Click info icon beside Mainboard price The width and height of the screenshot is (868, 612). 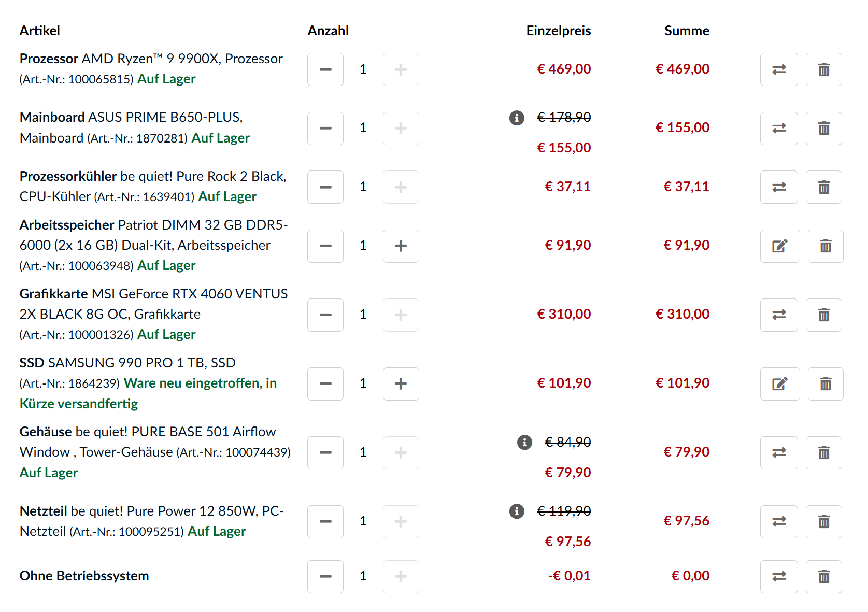pos(517,118)
